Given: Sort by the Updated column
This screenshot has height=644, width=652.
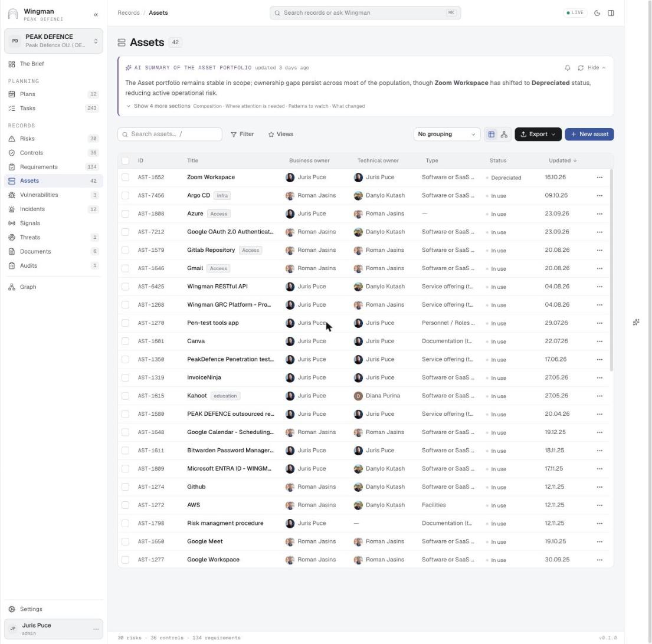Looking at the screenshot, I should [562, 160].
